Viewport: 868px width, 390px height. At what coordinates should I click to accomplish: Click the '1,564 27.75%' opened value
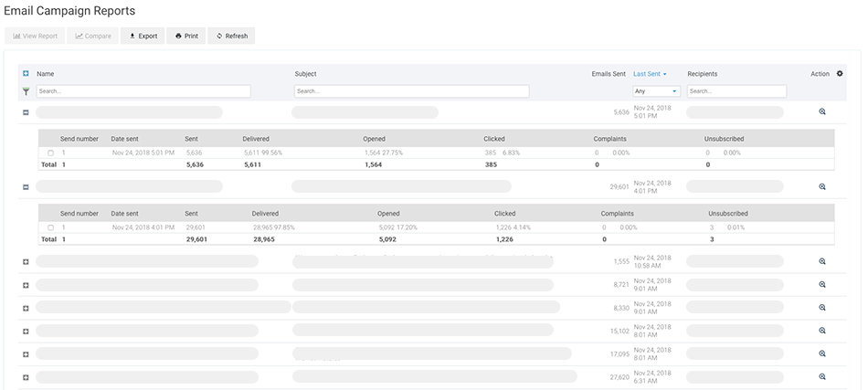(384, 153)
